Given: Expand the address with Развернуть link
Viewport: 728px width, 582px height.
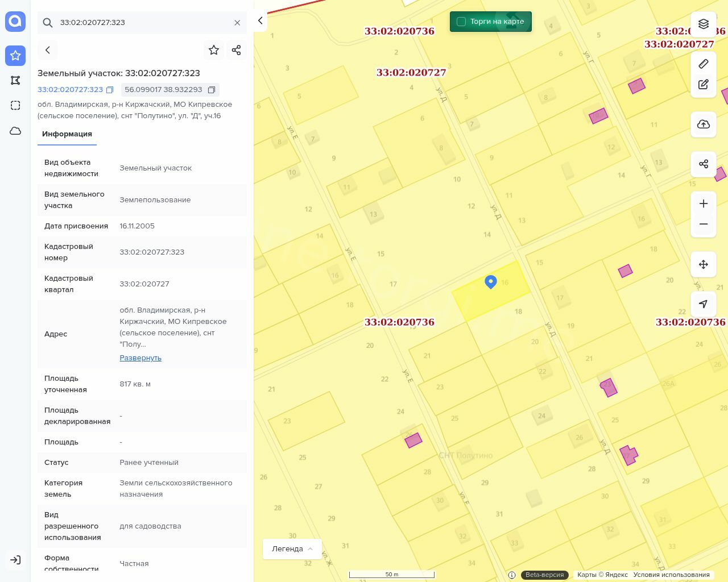Looking at the screenshot, I should click(x=140, y=358).
